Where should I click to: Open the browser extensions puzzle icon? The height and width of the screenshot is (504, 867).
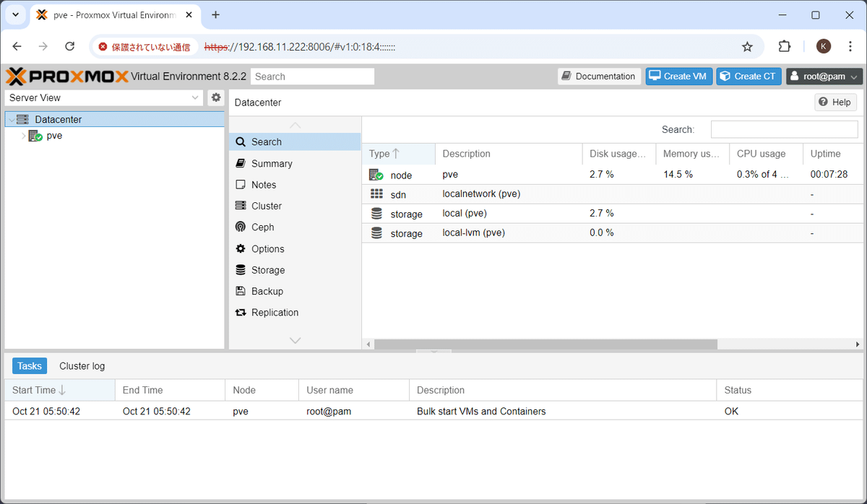pos(785,46)
